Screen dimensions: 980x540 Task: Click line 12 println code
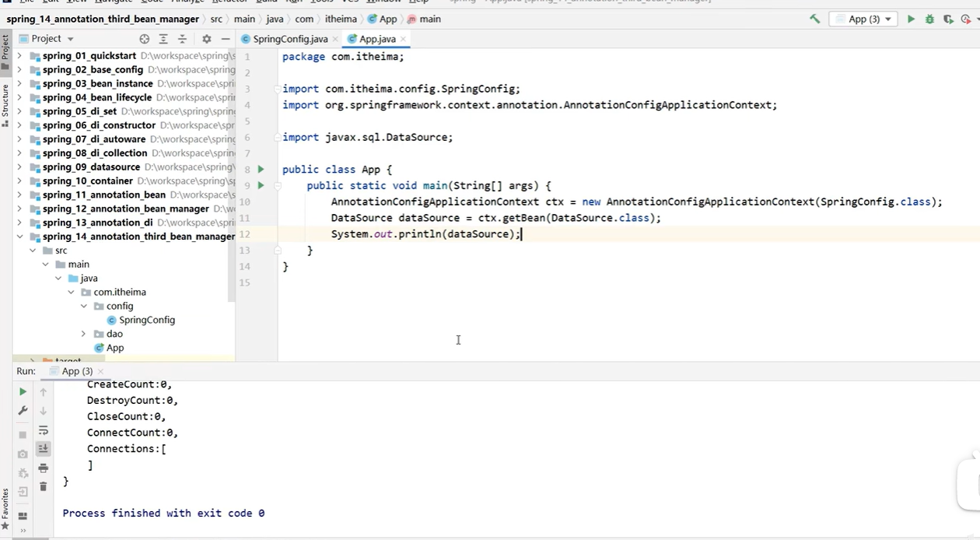click(425, 234)
